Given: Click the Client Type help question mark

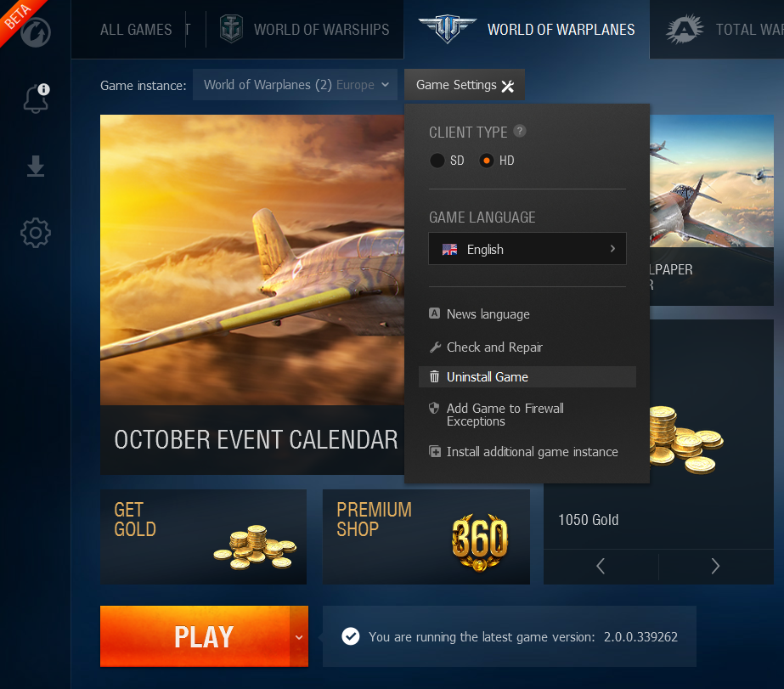Looking at the screenshot, I should [x=520, y=131].
